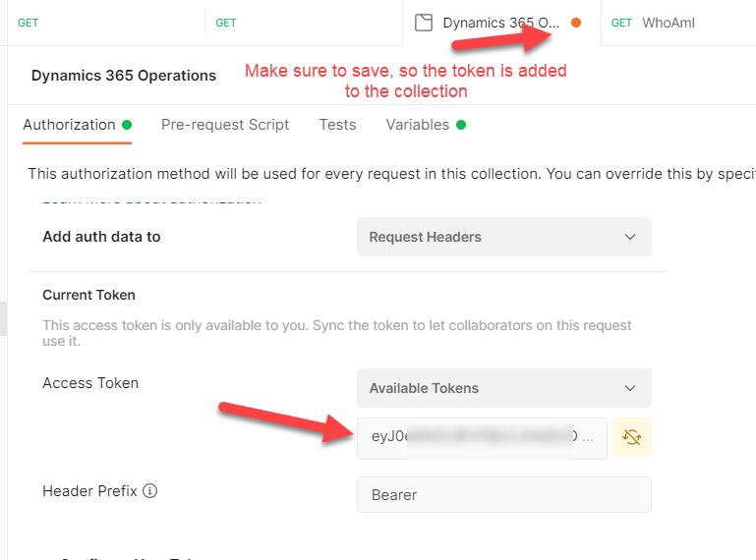Switch to the Tests tab
This screenshot has width=756, height=560.
tap(337, 125)
